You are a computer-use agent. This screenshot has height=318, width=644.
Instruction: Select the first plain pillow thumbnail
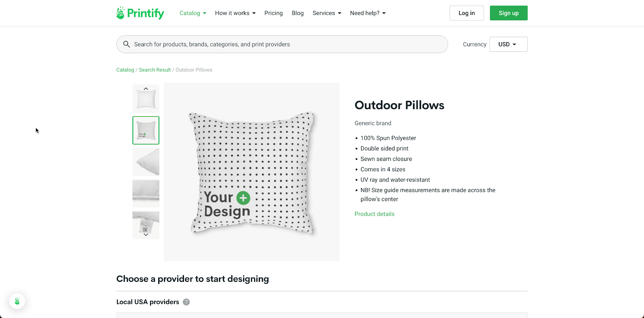pos(146,98)
